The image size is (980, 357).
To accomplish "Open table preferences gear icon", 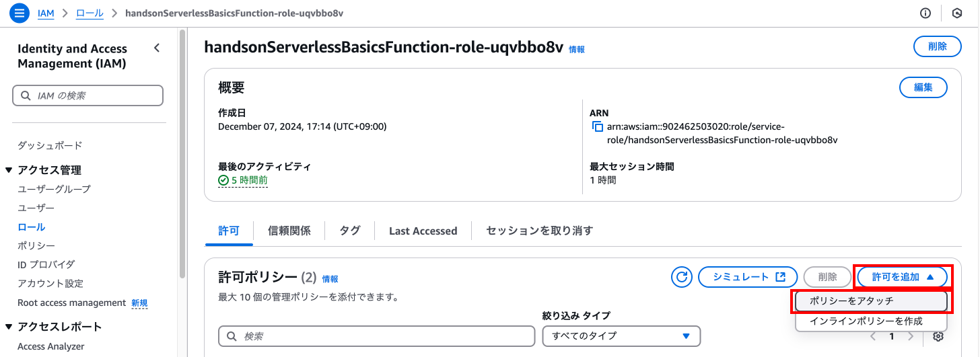I will coord(940,336).
